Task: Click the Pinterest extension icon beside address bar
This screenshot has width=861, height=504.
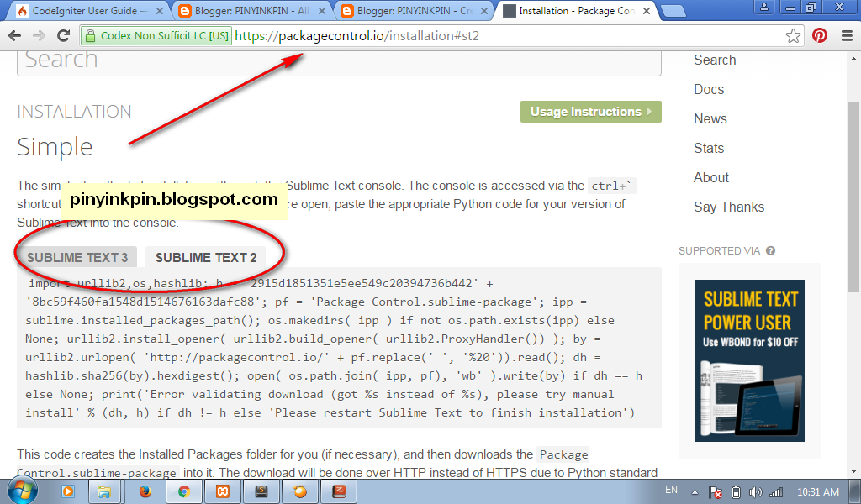Action: 821,36
